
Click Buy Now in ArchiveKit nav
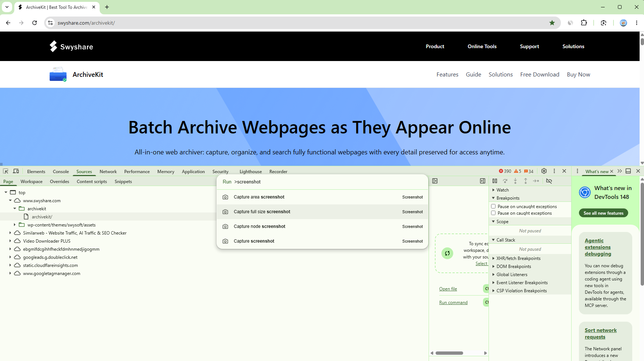578,74
